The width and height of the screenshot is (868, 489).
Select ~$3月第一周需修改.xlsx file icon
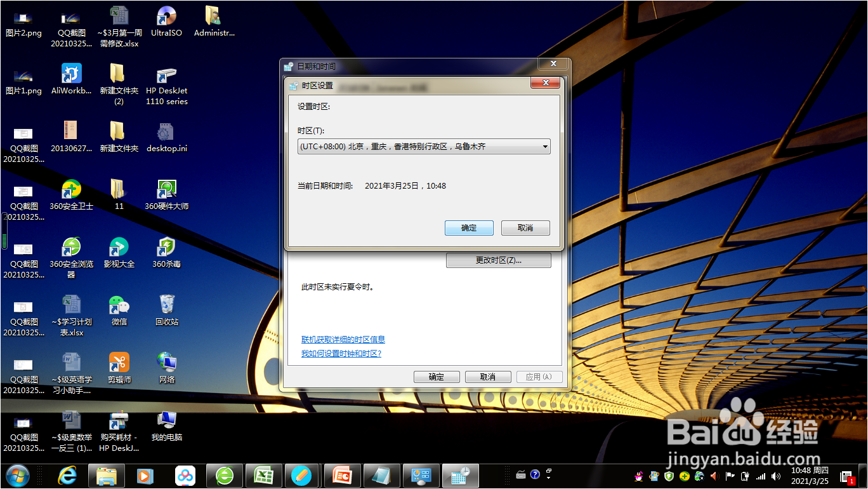(x=119, y=27)
